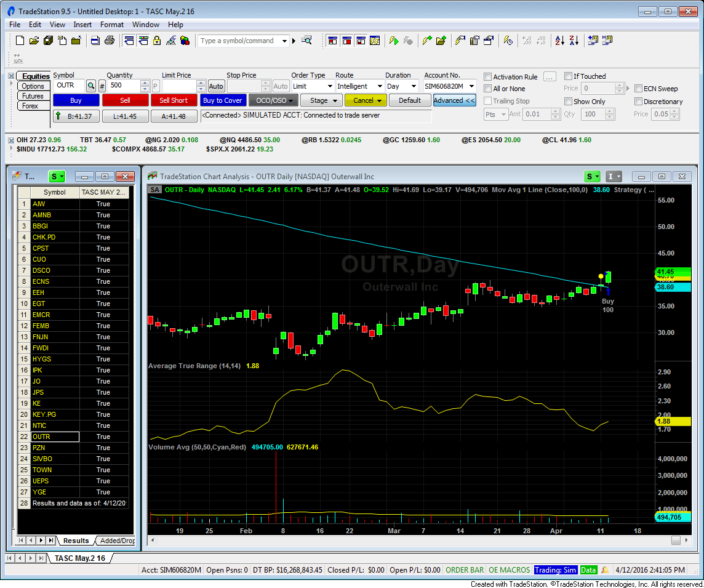The width and height of the screenshot is (704, 588).
Task: Enable the ECN Sweep checkbox
Action: click(x=638, y=89)
